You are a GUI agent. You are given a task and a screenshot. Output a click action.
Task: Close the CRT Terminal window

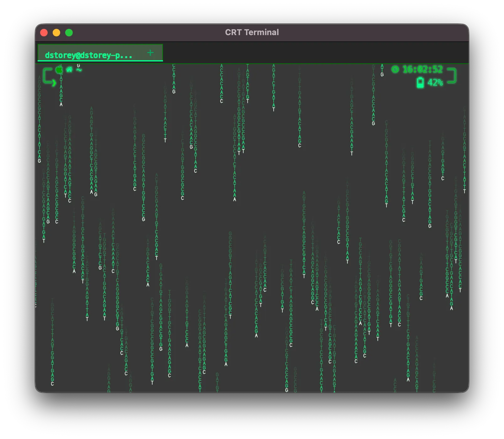44,33
